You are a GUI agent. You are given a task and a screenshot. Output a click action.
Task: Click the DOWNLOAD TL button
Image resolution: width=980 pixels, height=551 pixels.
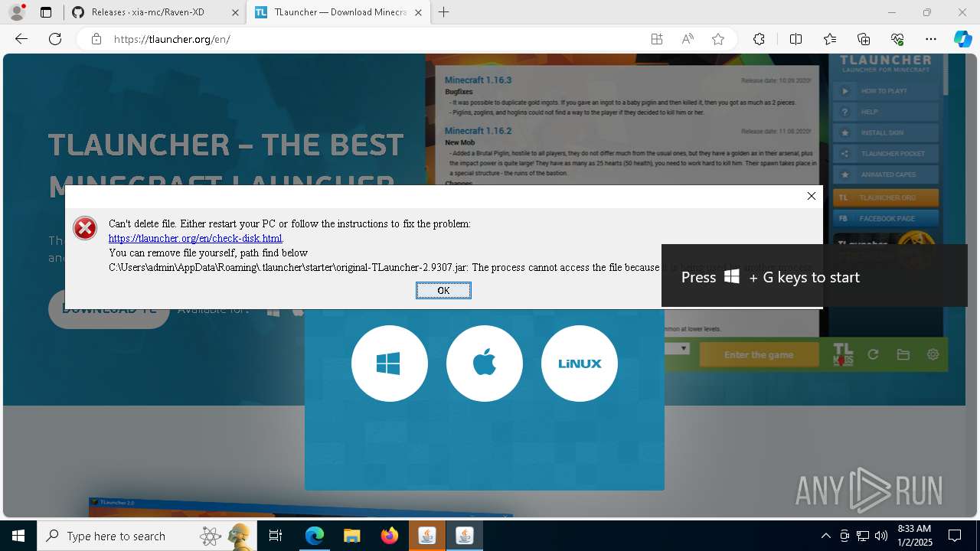(x=109, y=309)
